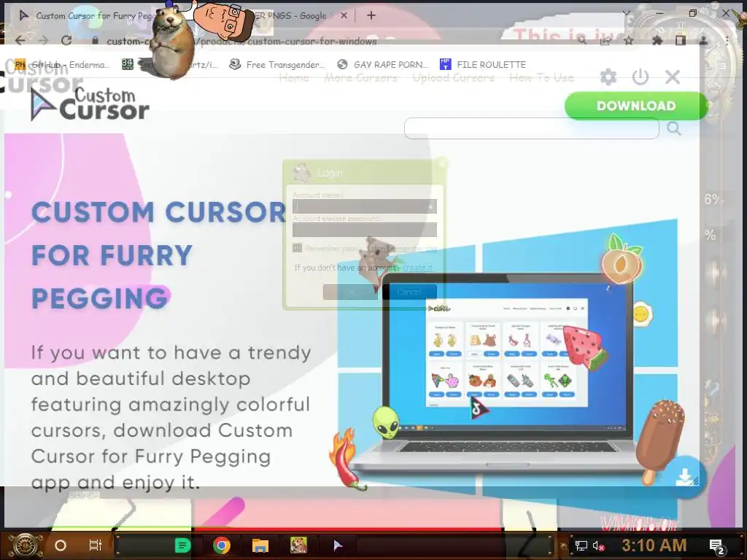Click the 'CUSTOM CURSOR' heading text
Viewport: 747px width, 560px height.
[158, 212]
